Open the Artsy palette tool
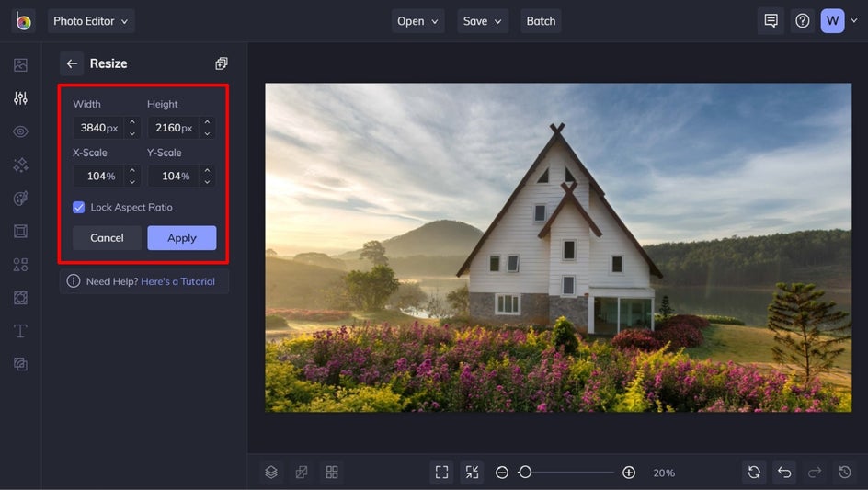The width and height of the screenshot is (868, 490). [x=20, y=198]
